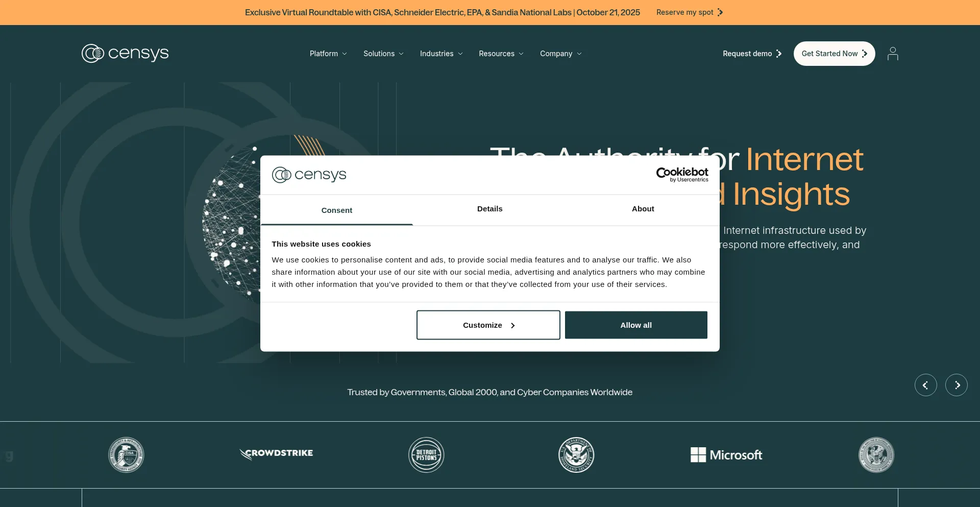Click the roundtable announcement banner text

tap(443, 12)
